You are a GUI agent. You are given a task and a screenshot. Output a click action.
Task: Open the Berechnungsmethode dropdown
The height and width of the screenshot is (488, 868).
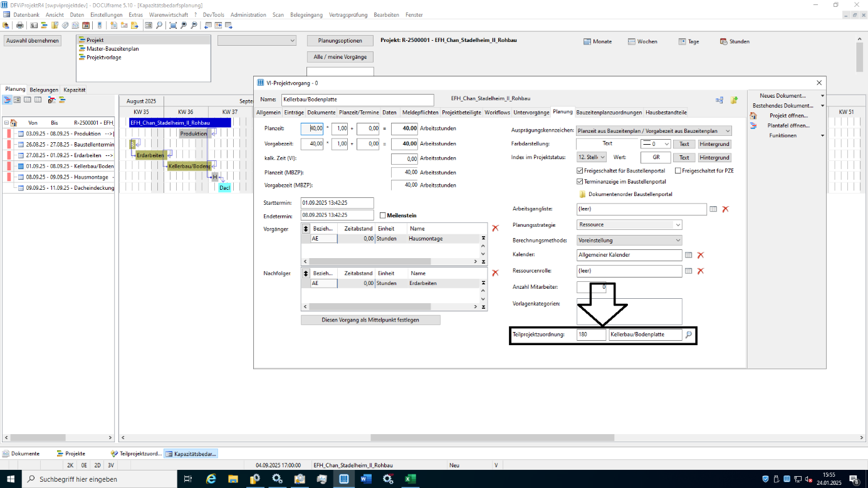pyautogui.click(x=629, y=240)
